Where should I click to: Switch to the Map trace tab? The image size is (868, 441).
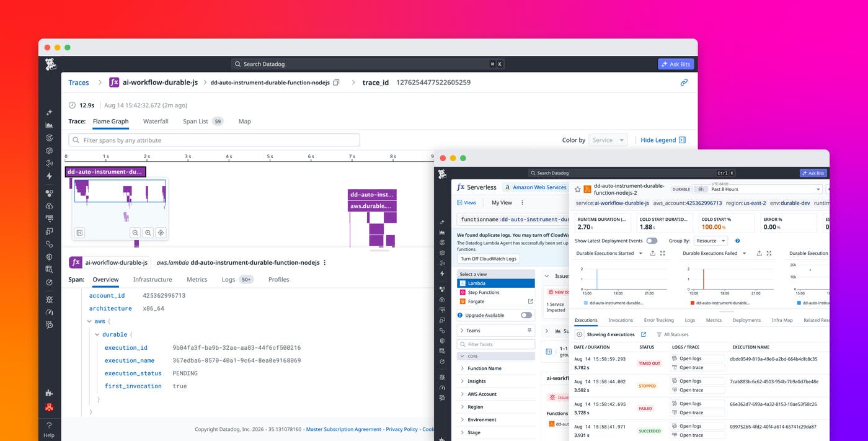245,122
